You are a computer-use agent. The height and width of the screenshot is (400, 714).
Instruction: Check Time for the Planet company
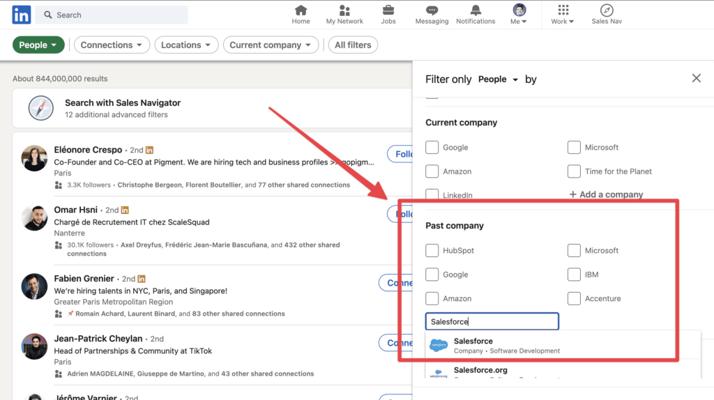pyautogui.click(x=574, y=171)
